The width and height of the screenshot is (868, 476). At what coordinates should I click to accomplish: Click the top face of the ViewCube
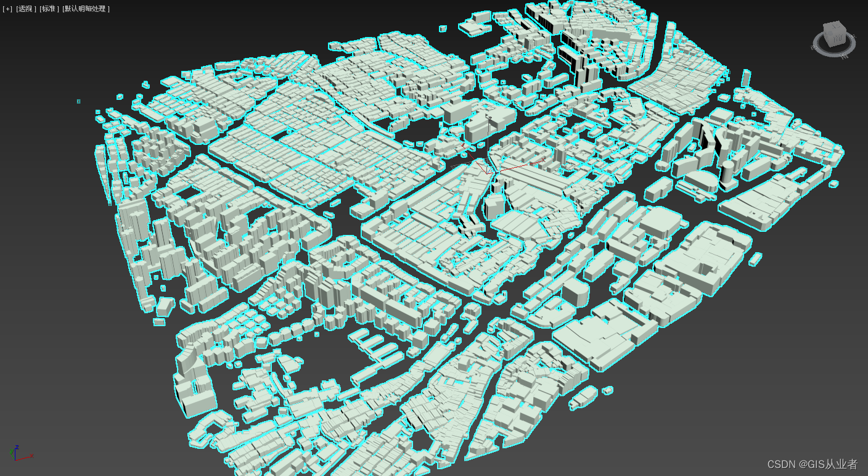[833, 26]
